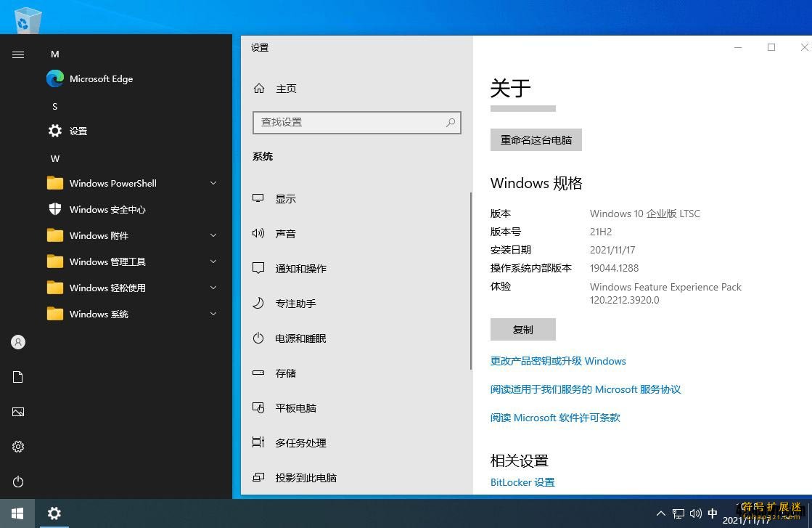
Task: Open Power & sleep (电源和睡眠) settings
Action: [302, 338]
